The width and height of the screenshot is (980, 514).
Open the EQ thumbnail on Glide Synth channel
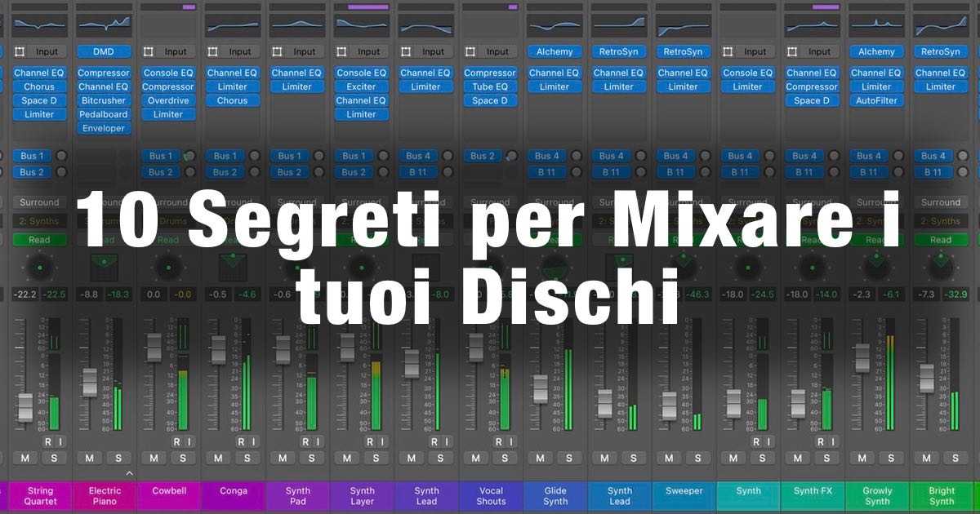tap(555, 26)
